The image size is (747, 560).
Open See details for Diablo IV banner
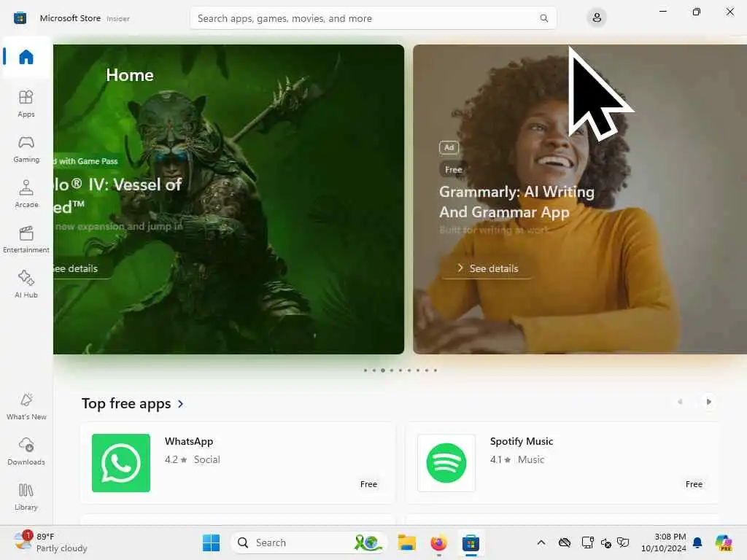[x=82, y=268]
